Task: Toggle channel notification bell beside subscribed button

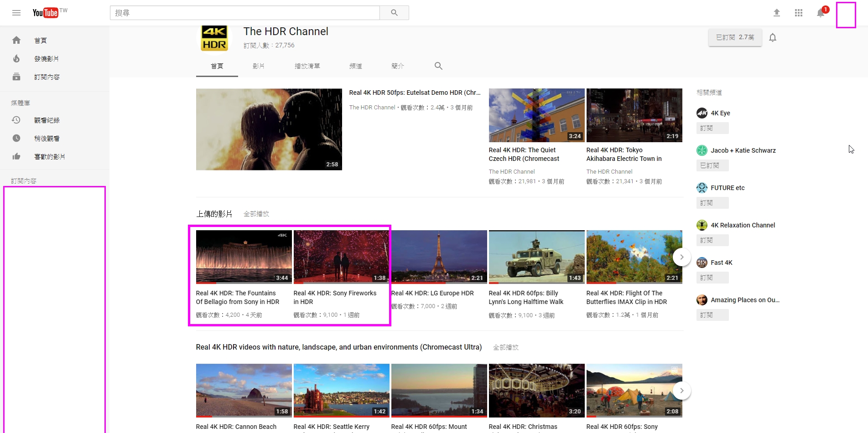Action: click(773, 37)
